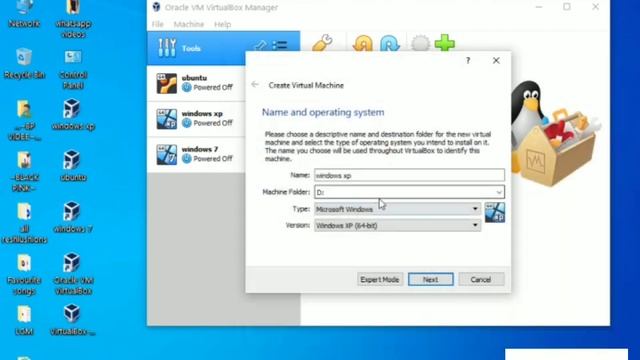Viewport: 640px width, 360px height.
Task: Click the green plus Add machine icon
Action: [x=445, y=43]
